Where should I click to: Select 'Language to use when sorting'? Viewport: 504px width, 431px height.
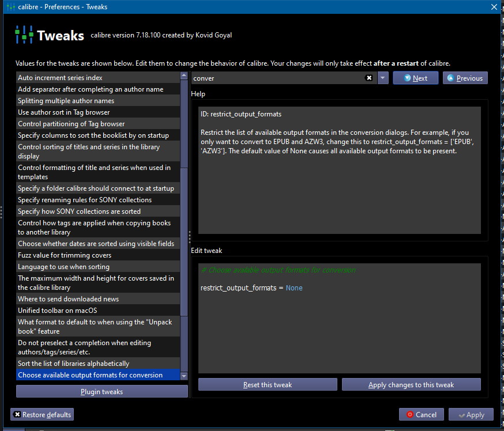[98, 267]
